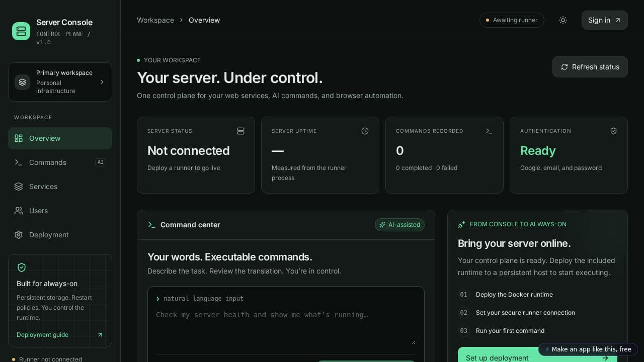644x362 pixels.
Task: Open the Users sidebar item
Action: (x=60, y=211)
